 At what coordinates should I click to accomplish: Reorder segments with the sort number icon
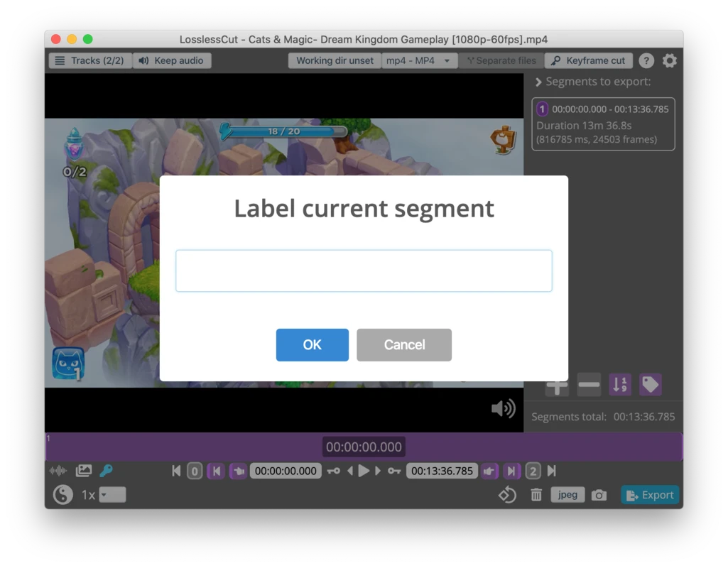(x=620, y=385)
